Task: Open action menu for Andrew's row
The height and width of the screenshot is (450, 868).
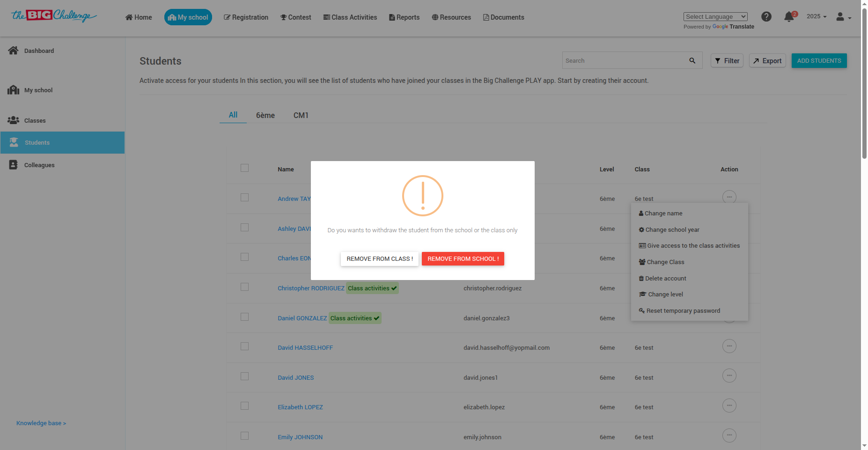Action: [729, 197]
